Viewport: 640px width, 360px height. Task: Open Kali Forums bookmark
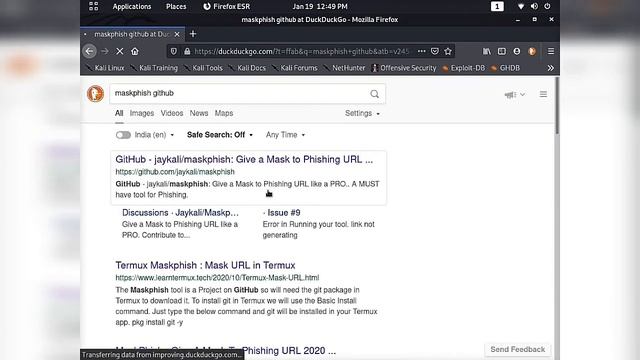(295, 68)
